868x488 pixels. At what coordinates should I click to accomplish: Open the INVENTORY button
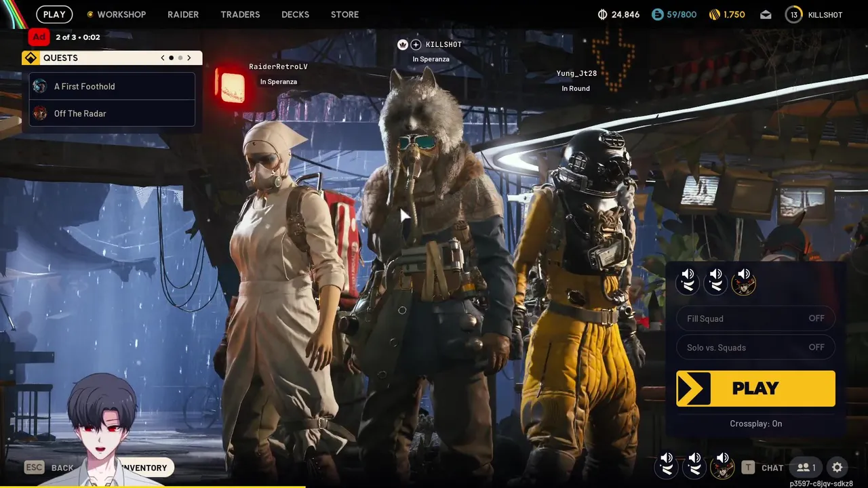point(144,468)
